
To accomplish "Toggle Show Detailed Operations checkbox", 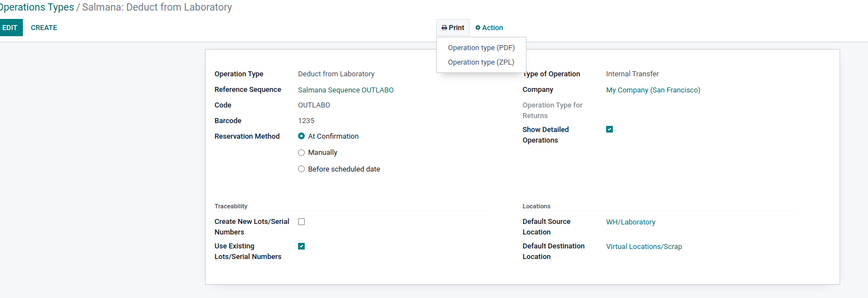I will pyautogui.click(x=609, y=129).
